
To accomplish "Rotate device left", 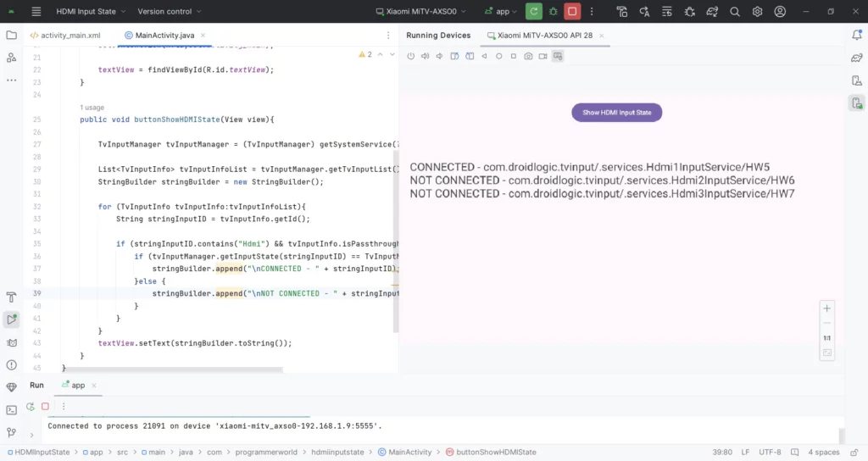I will (454, 56).
